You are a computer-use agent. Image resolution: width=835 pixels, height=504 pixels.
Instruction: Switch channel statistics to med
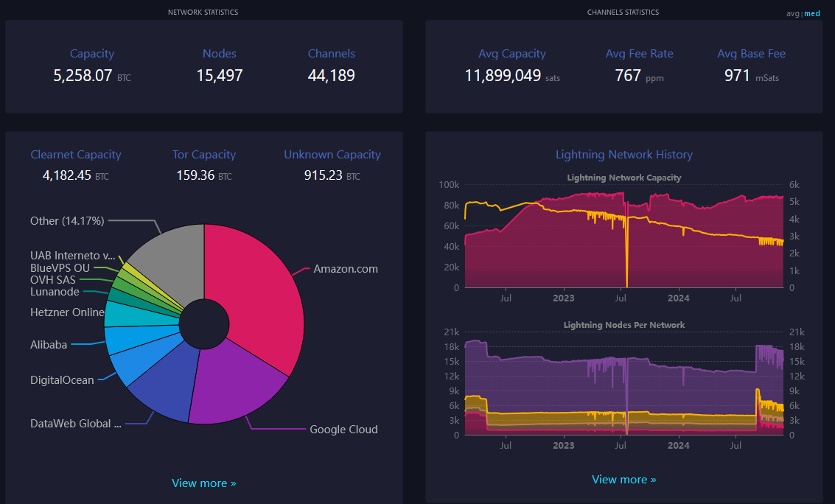pyautogui.click(x=812, y=13)
